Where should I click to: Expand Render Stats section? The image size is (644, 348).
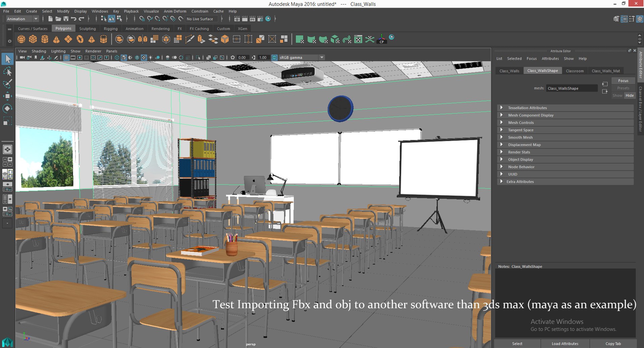coord(565,152)
